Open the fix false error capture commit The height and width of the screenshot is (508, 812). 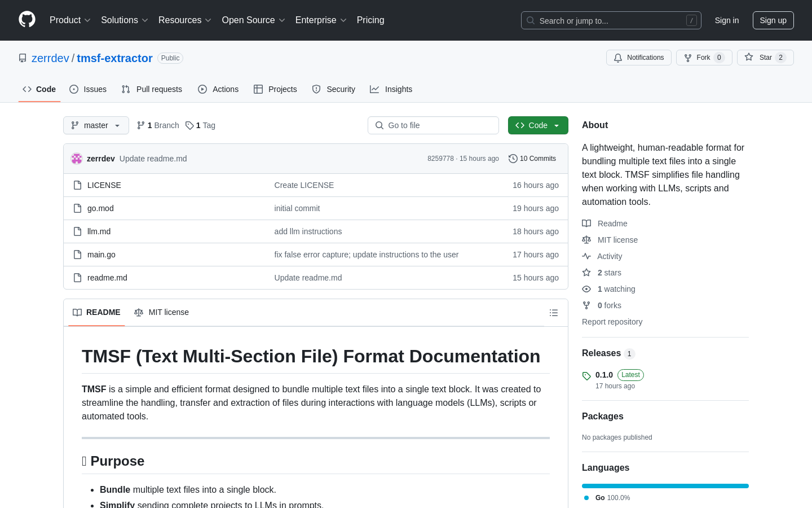click(367, 255)
